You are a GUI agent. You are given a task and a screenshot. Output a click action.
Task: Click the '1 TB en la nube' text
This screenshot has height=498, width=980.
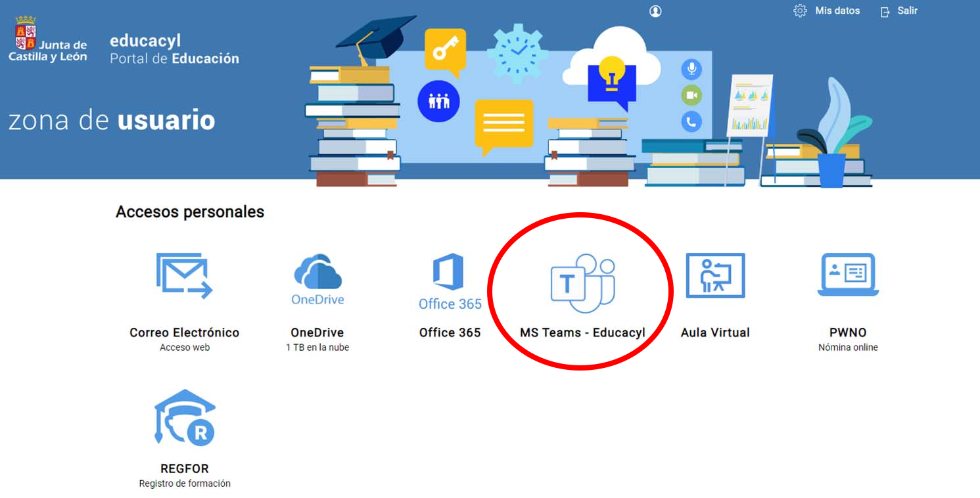pyautogui.click(x=317, y=347)
